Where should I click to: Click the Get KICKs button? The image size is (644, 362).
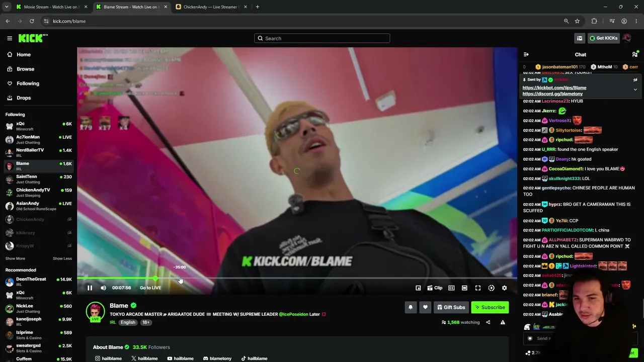[603, 38]
